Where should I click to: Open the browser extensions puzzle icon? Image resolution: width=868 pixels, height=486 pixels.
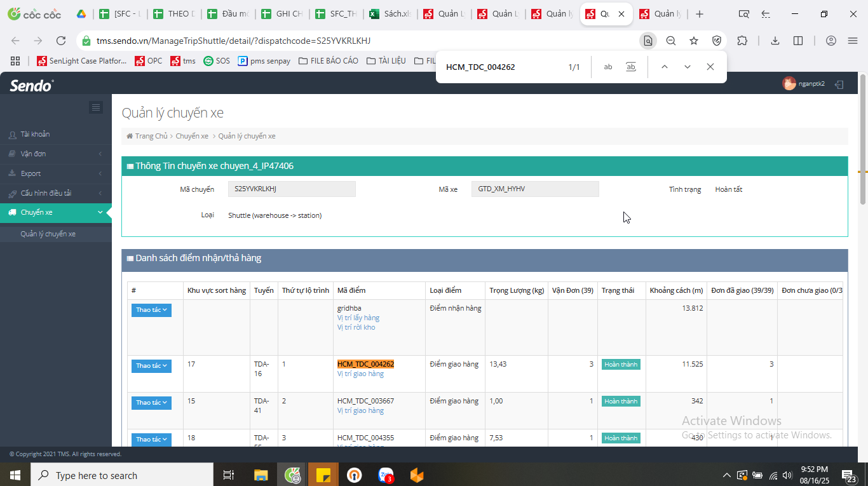742,41
